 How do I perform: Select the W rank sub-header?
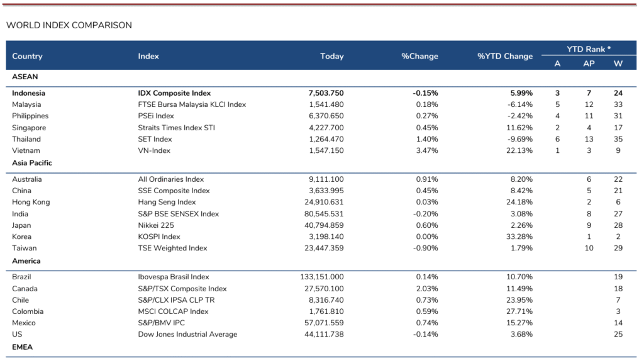618,64
